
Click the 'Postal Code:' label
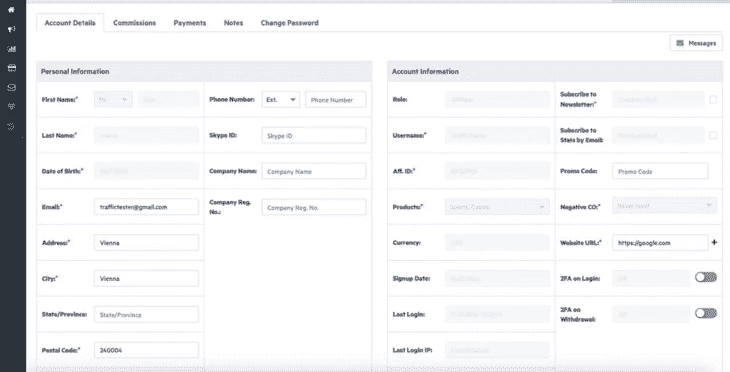click(61, 350)
